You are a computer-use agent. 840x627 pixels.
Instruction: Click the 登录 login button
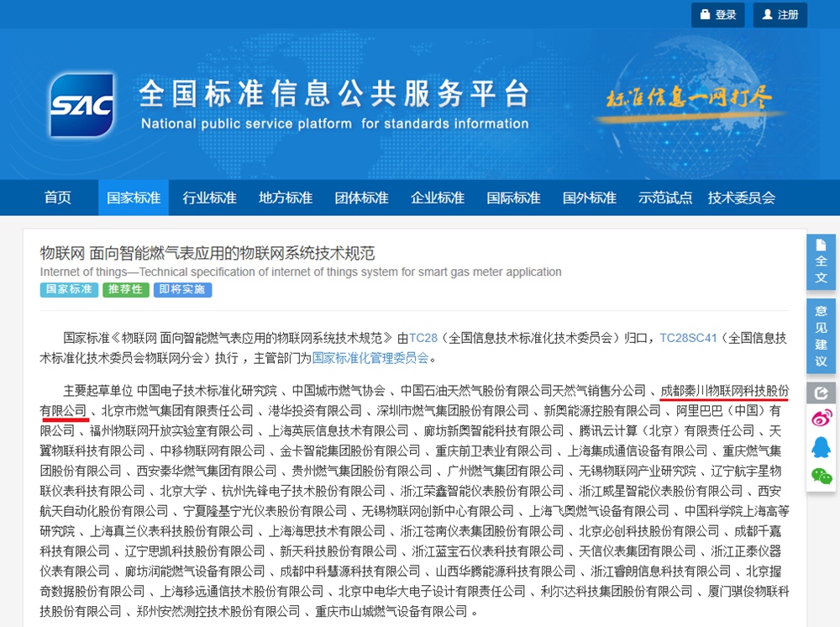pyautogui.click(x=717, y=15)
